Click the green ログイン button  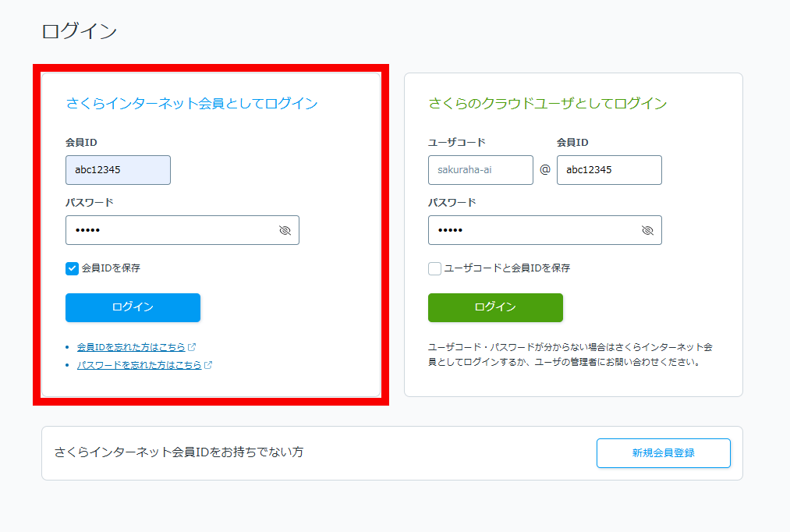coord(495,307)
